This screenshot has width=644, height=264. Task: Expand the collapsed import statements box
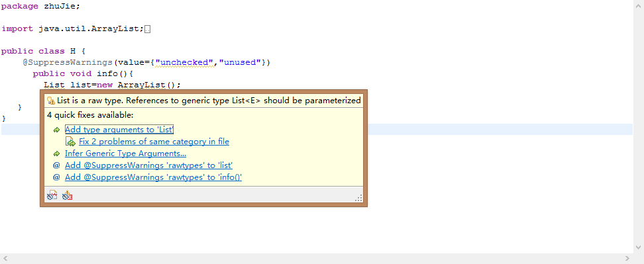coord(148,29)
